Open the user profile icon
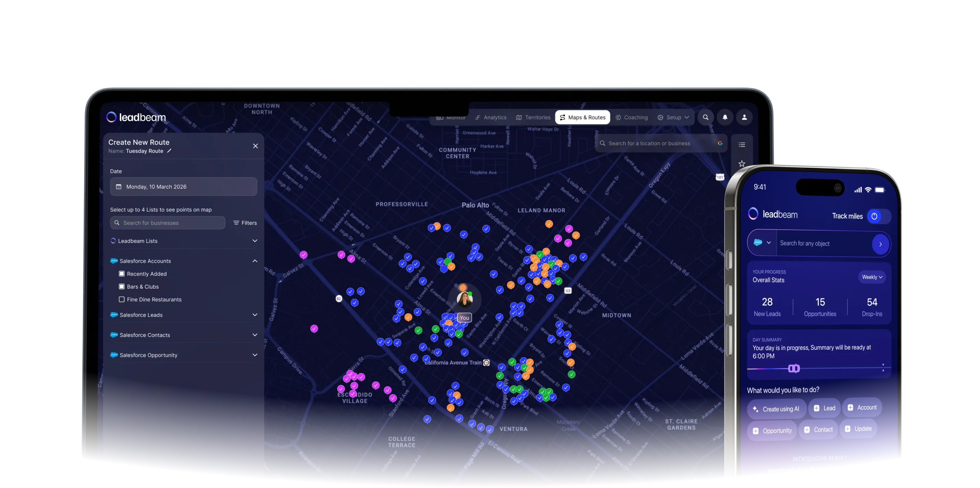 (744, 117)
